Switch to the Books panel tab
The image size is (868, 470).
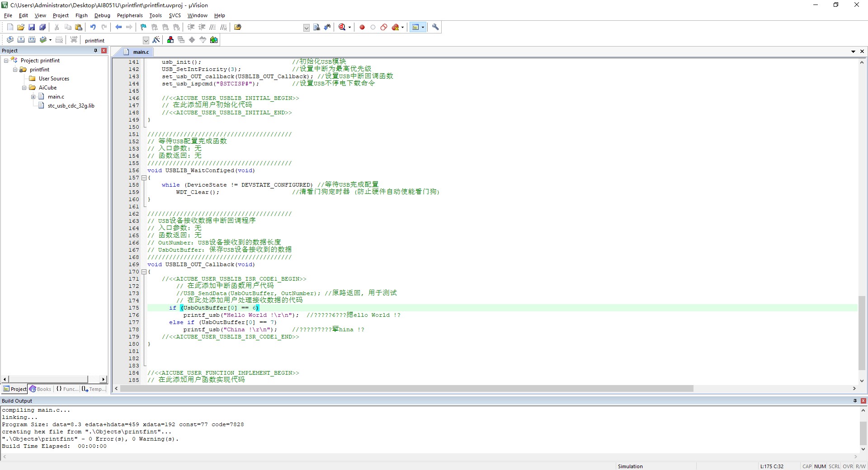[40, 389]
